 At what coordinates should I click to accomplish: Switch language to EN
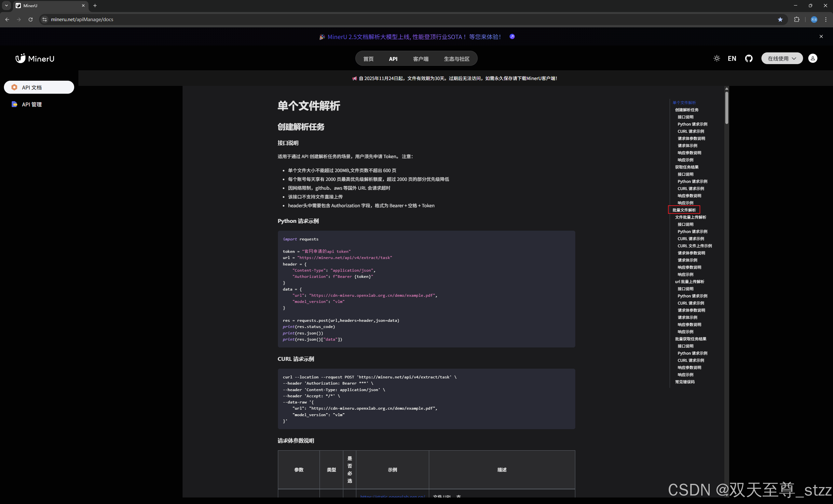(731, 59)
